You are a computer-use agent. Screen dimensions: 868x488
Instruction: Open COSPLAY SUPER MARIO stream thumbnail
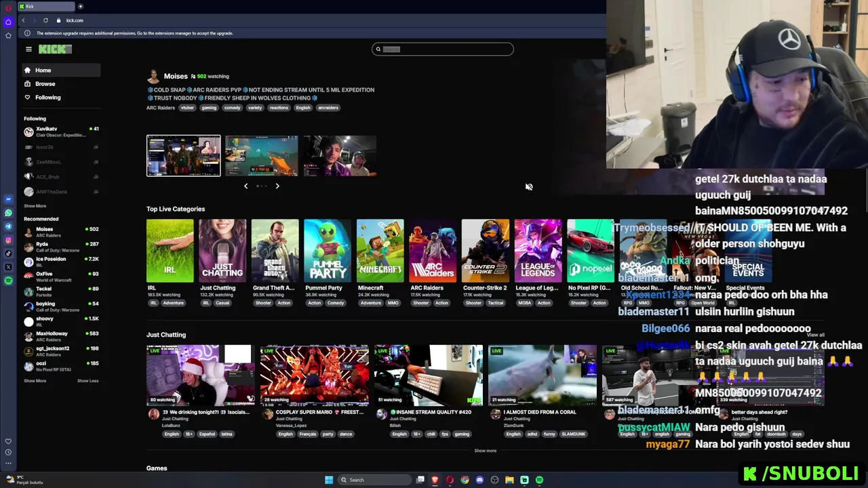click(x=315, y=375)
